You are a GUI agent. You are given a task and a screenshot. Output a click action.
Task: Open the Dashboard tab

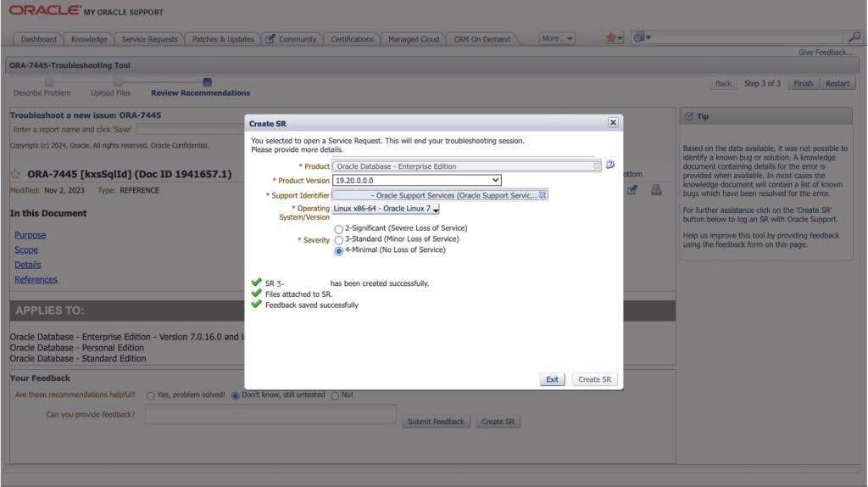(x=38, y=39)
